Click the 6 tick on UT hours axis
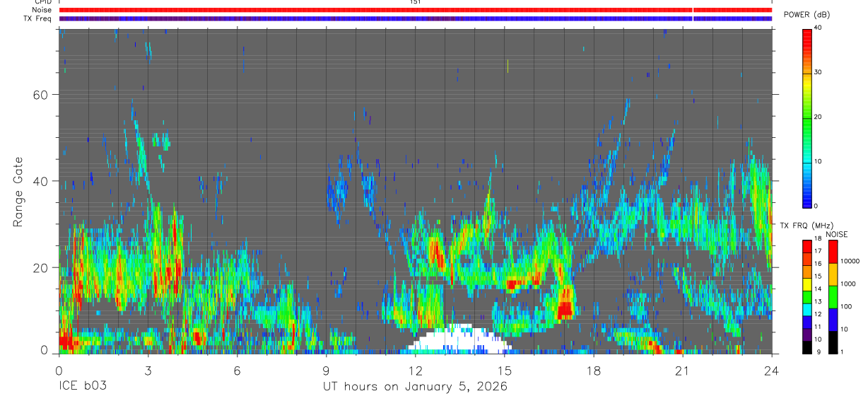 pos(237,371)
